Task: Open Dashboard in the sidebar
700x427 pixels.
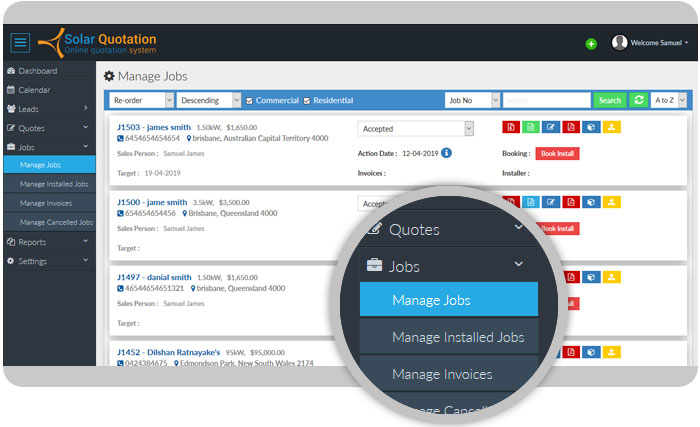Action: pyautogui.click(x=38, y=71)
